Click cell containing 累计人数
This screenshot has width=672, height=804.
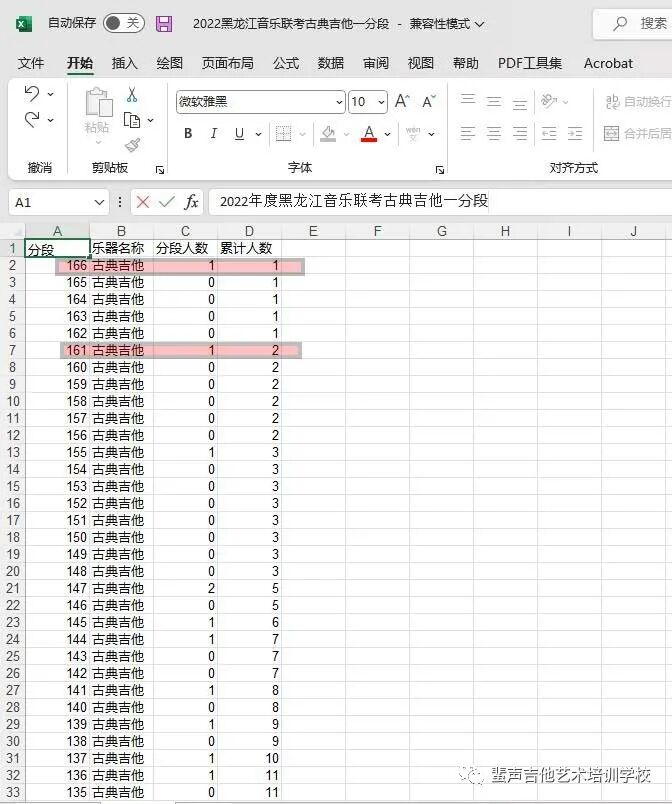pos(249,248)
